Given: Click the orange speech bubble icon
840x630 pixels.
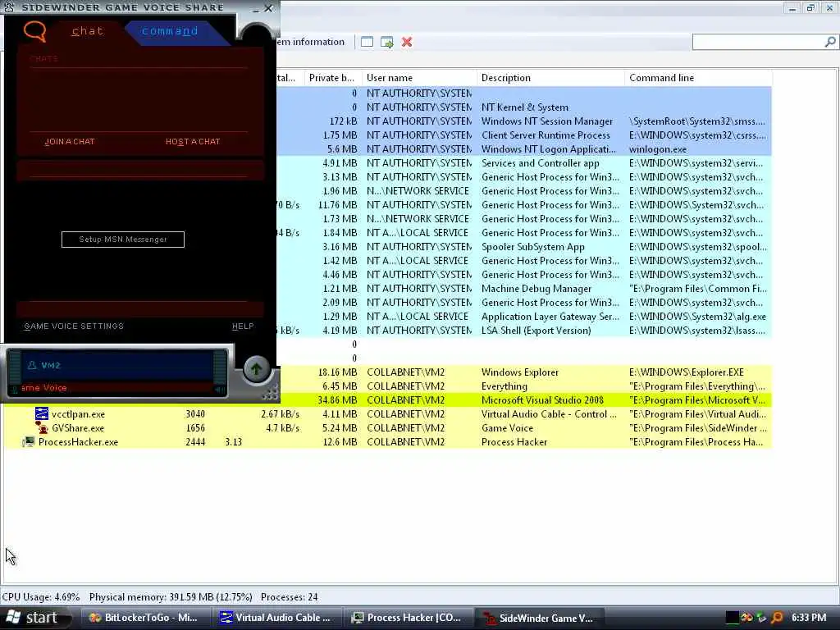Looking at the screenshot, I should tap(34, 31).
